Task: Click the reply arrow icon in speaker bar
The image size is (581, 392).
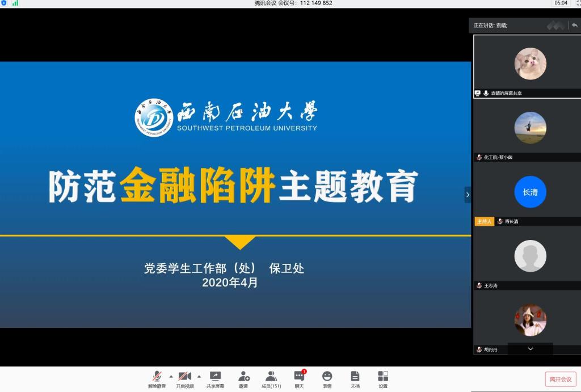Action: pos(574,25)
